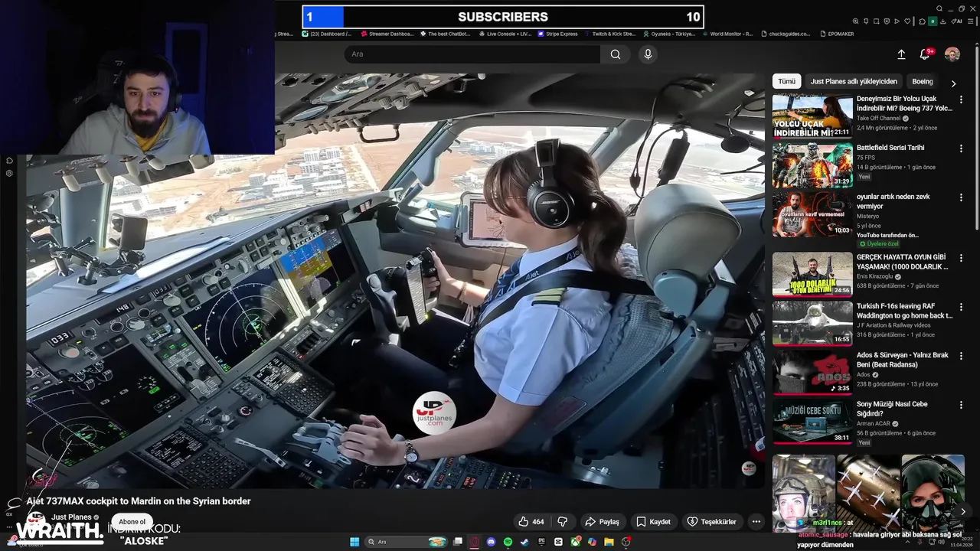The width and height of the screenshot is (980, 551).
Task: Open the account avatar menu
Action: (x=952, y=54)
